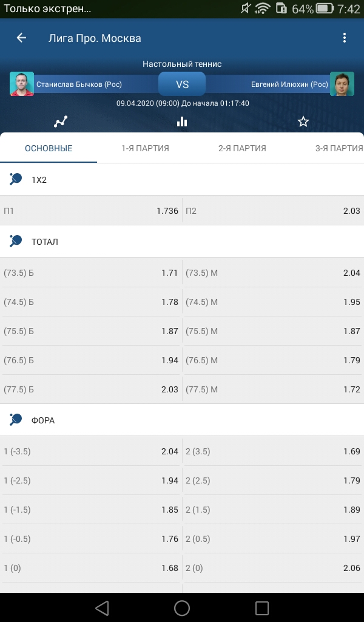
Task: Tap the 1X2 table tennis paddle icon
Action: pos(15,179)
